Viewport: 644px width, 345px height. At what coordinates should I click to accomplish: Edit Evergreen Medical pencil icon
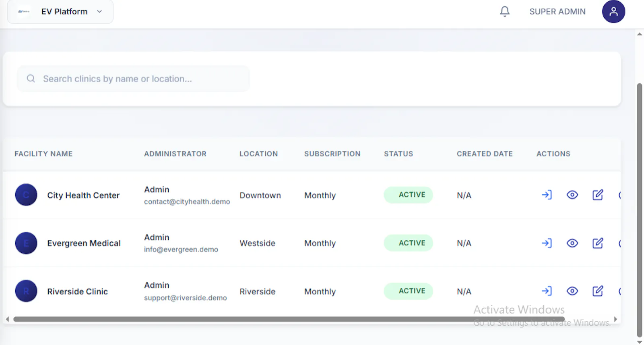pos(598,243)
